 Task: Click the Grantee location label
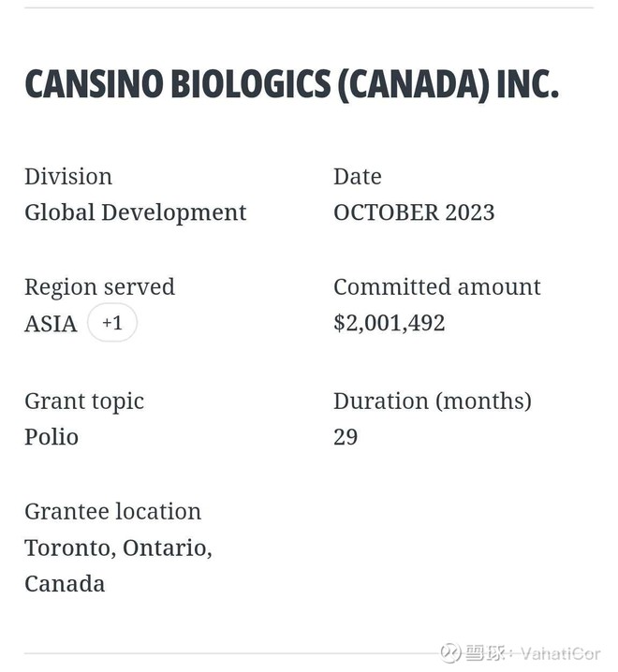coord(112,512)
